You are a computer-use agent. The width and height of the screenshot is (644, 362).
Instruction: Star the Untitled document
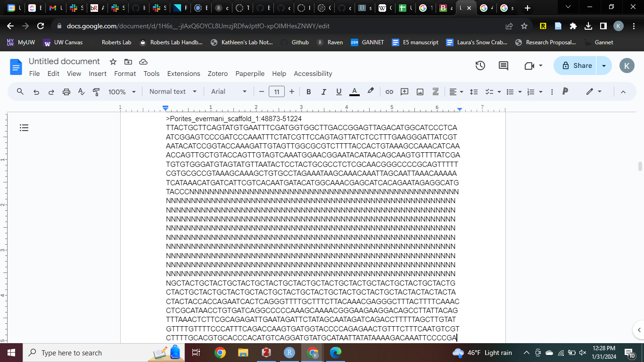113,62
